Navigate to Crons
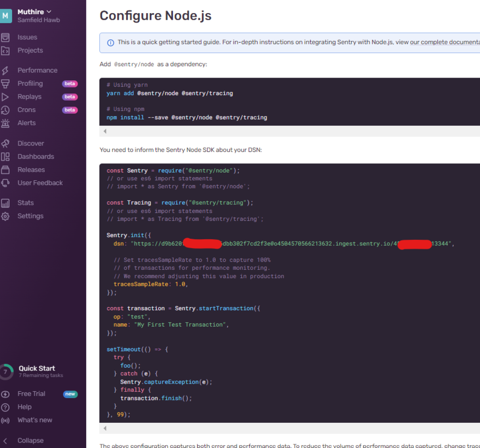Viewport: 480px width, 448px height. (27, 110)
